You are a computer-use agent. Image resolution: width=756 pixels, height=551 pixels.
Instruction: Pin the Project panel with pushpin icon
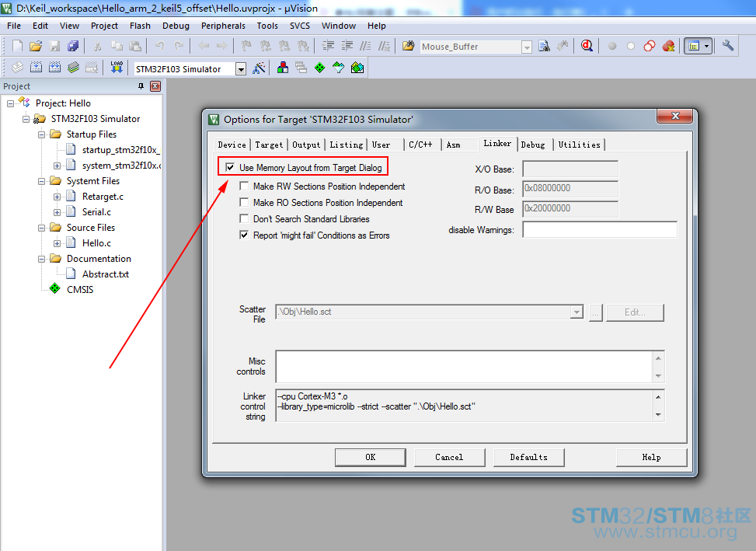pyautogui.click(x=141, y=86)
